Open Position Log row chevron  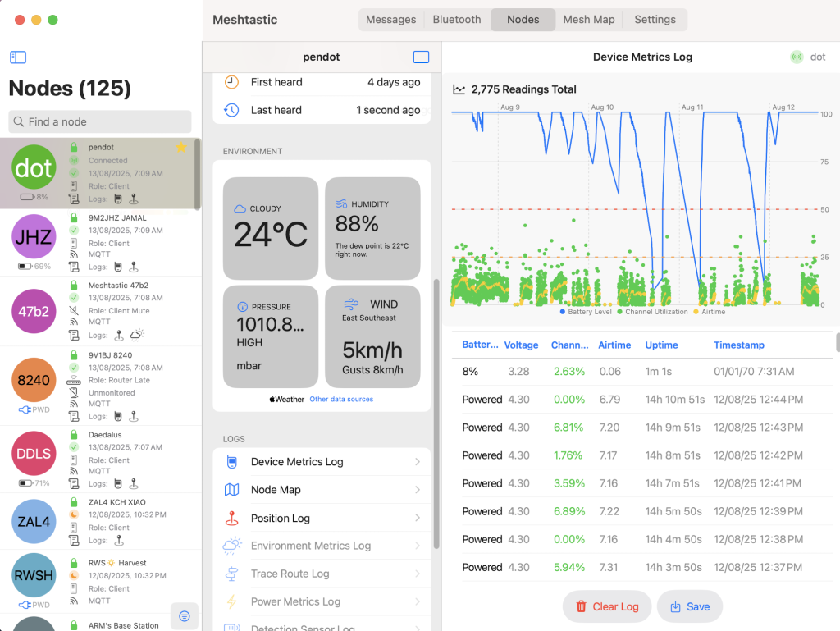(x=418, y=518)
